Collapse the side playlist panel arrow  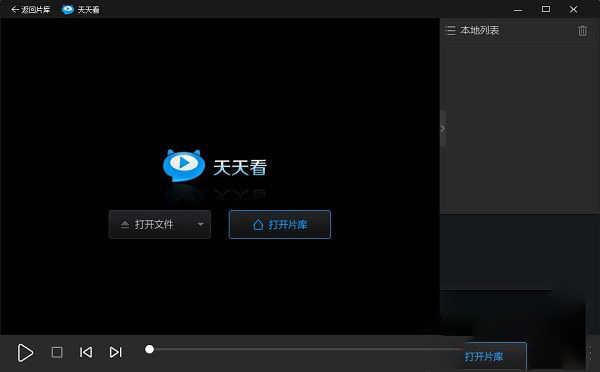443,129
